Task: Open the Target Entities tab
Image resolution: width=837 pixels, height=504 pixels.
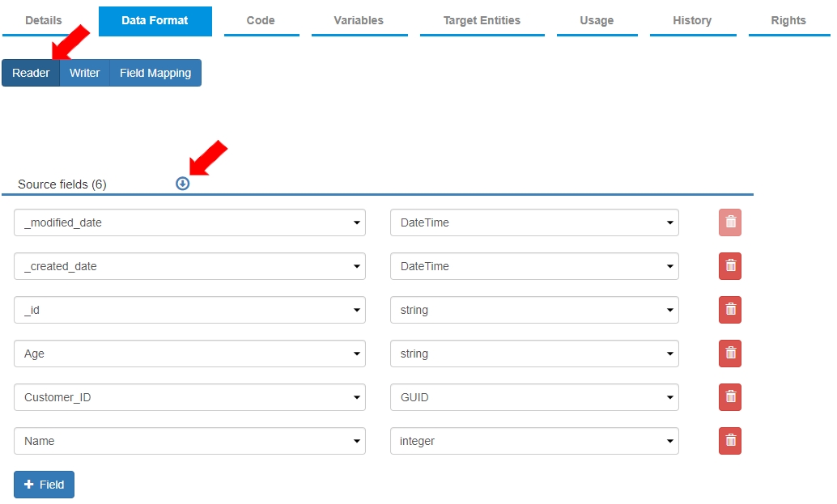Action: (x=482, y=20)
